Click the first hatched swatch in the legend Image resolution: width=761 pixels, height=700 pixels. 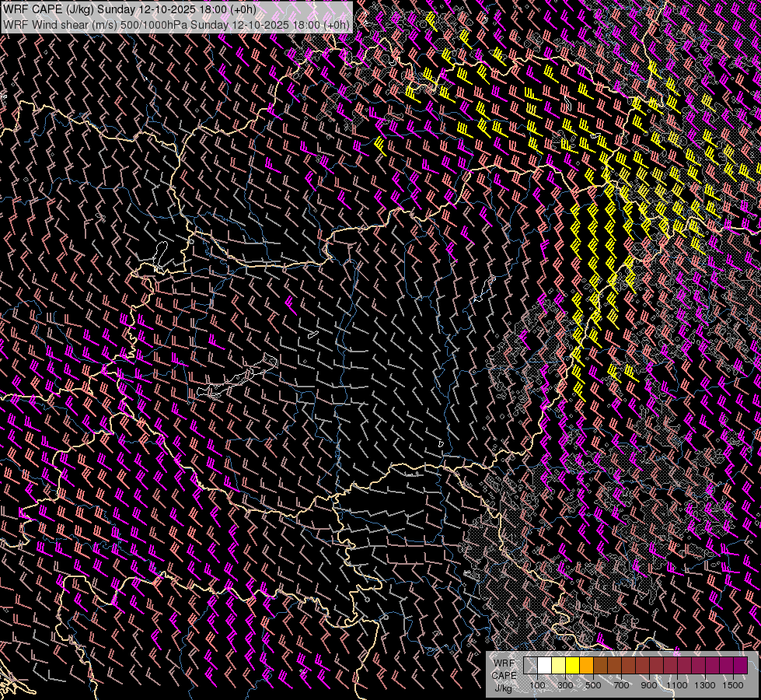pyautogui.click(x=530, y=665)
